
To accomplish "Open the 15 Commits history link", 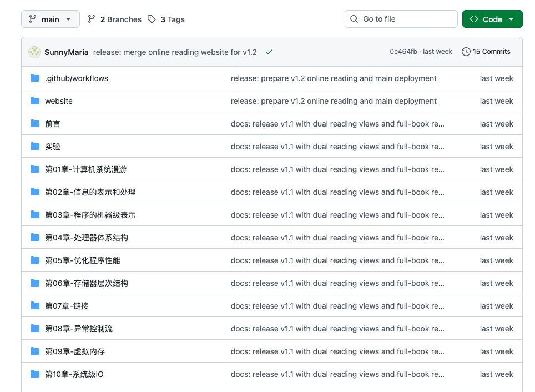I will (x=486, y=52).
